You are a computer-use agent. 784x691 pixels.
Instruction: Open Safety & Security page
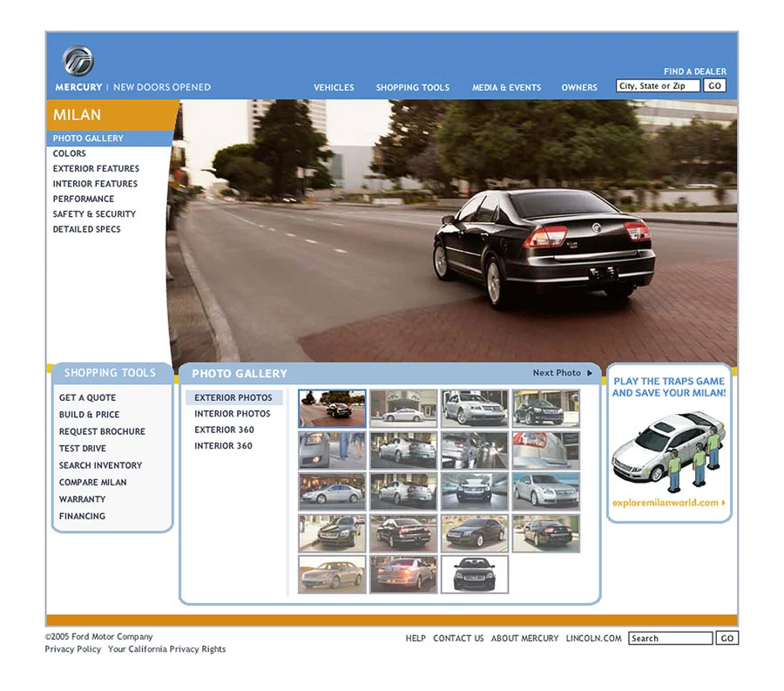[x=94, y=214]
